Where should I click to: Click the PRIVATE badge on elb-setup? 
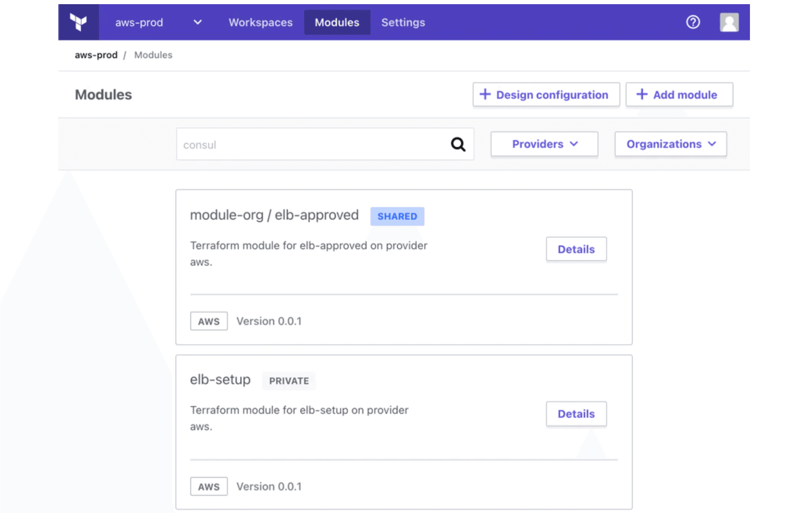coord(289,381)
